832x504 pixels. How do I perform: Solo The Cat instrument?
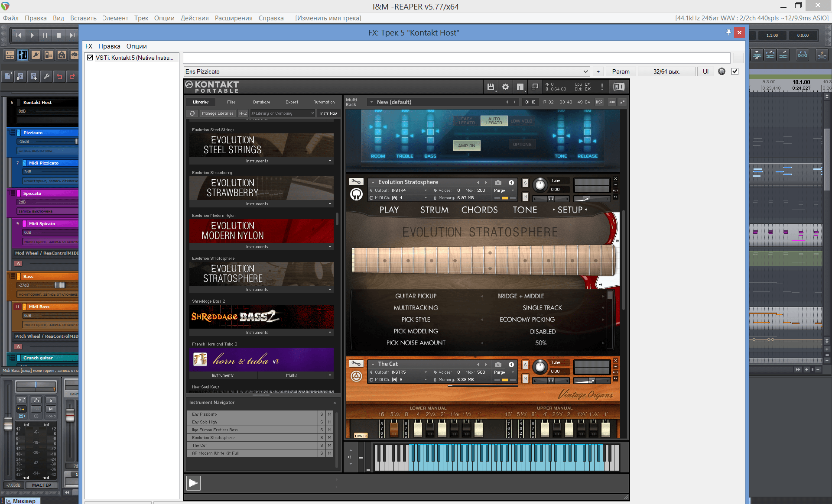tap(525, 365)
